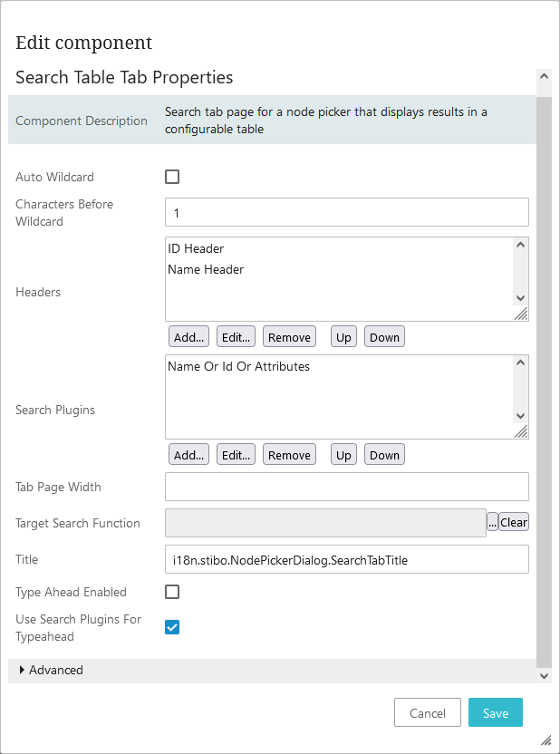Uncheck Use Search Plugins For Typeahead

[x=172, y=627]
